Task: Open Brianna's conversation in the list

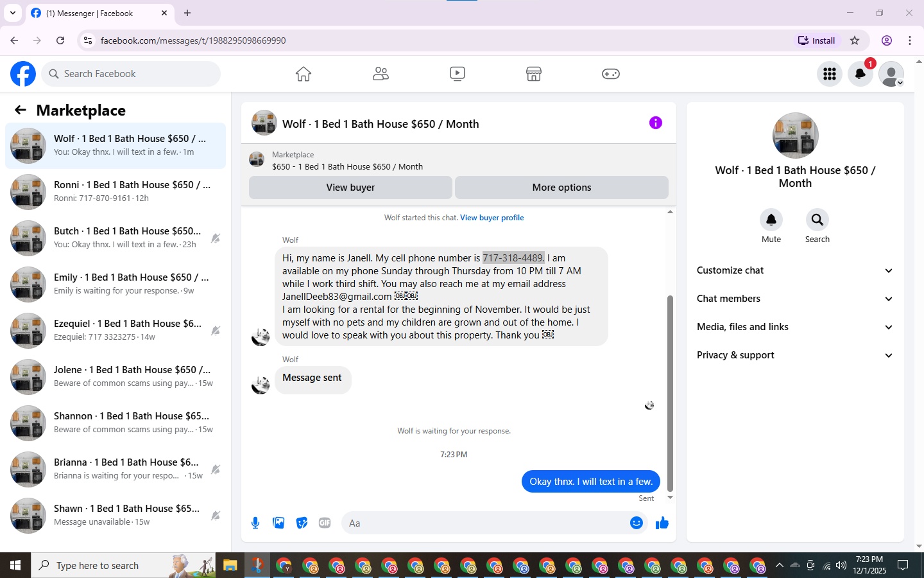Action: click(x=116, y=469)
